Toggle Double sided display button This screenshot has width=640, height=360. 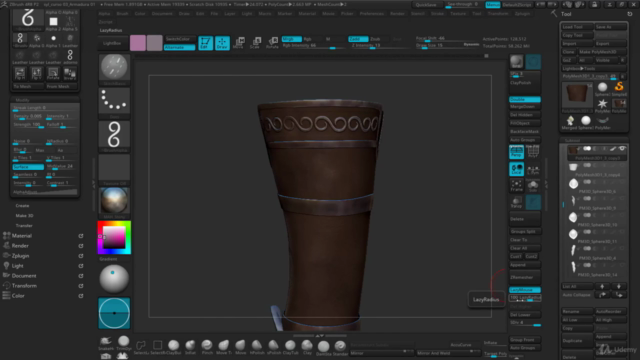(525, 99)
